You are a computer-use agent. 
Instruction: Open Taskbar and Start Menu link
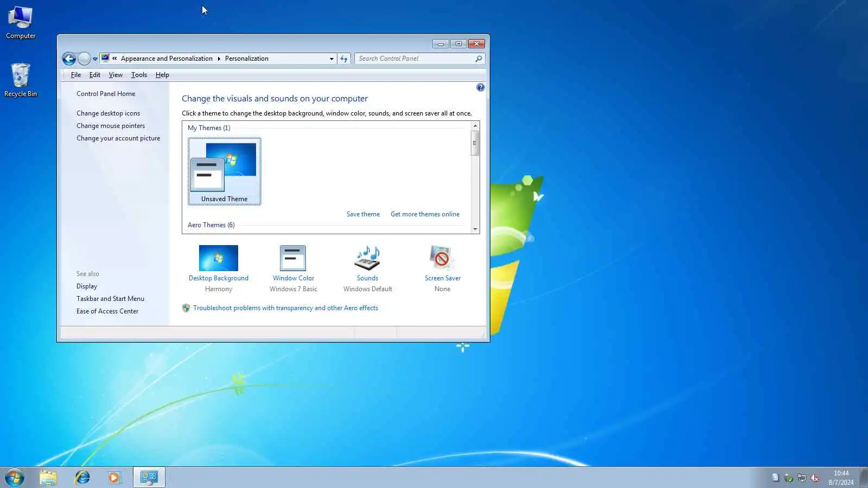tap(110, 299)
